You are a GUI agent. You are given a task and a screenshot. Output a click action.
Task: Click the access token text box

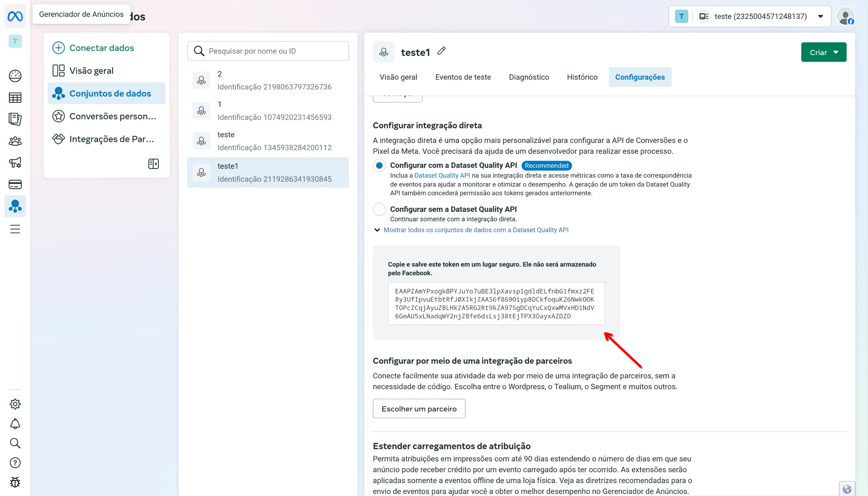[x=496, y=303]
